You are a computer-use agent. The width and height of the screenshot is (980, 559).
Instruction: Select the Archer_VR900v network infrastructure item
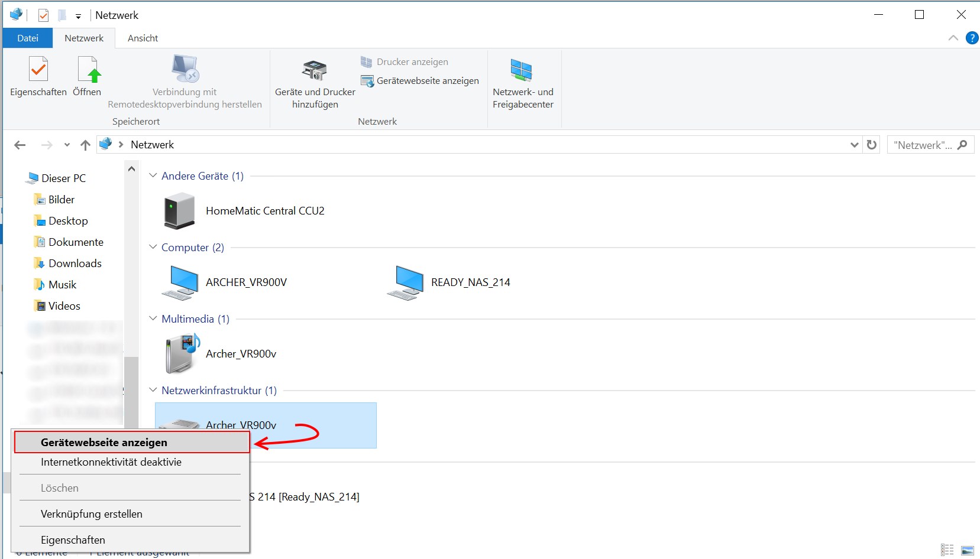coord(266,425)
